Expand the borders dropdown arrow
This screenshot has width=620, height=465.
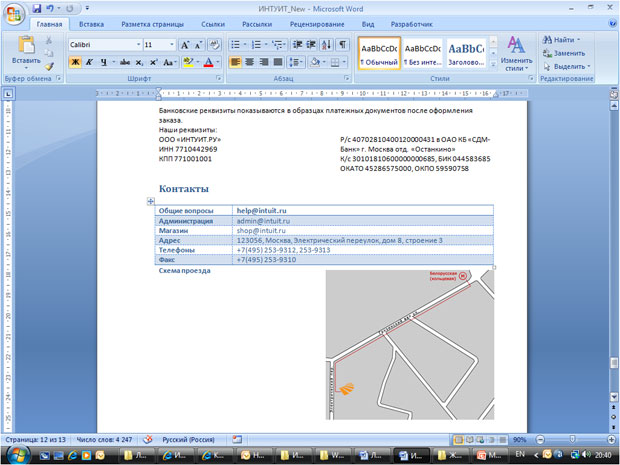click(344, 62)
